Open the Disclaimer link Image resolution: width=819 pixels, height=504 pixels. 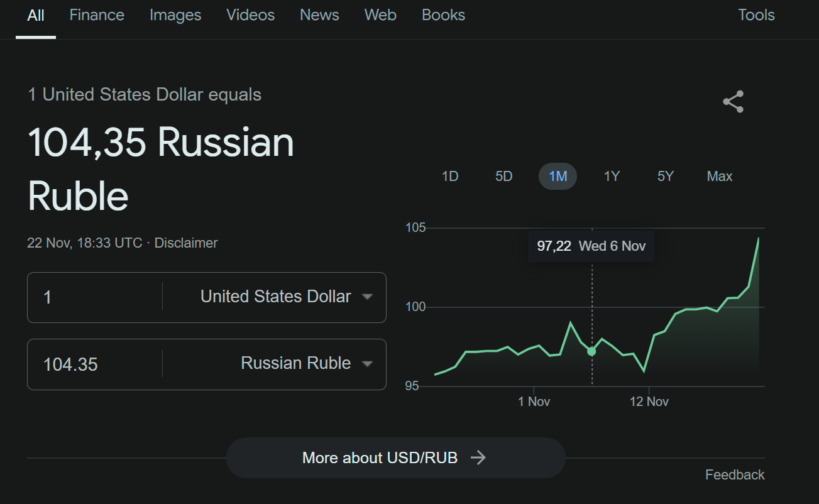point(186,243)
